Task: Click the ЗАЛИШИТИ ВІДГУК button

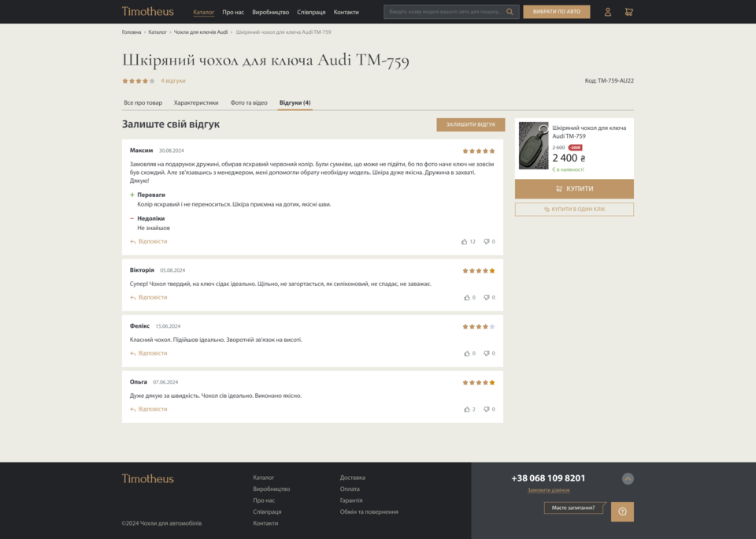Action: click(x=471, y=125)
